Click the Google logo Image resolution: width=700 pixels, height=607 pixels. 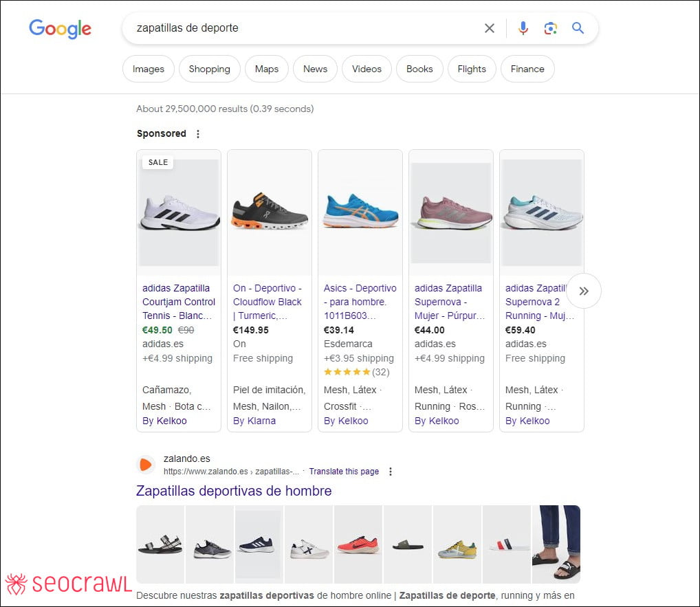[x=60, y=28]
